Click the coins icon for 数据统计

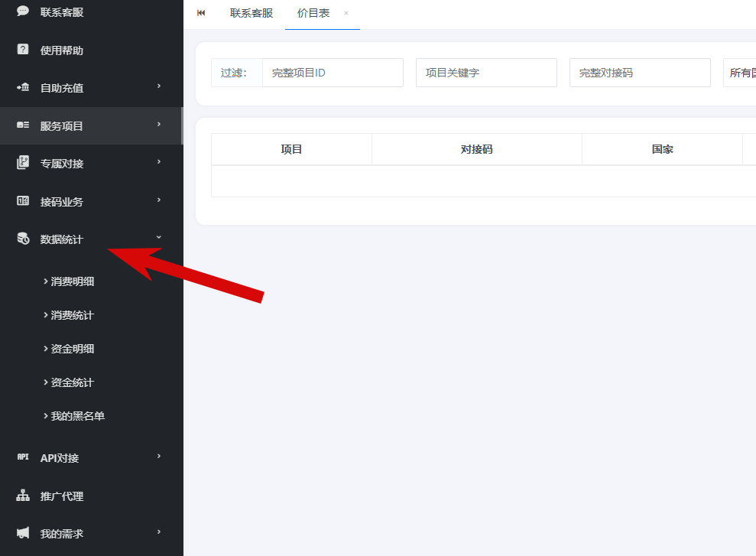pyautogui.click(x=23, y=238)
